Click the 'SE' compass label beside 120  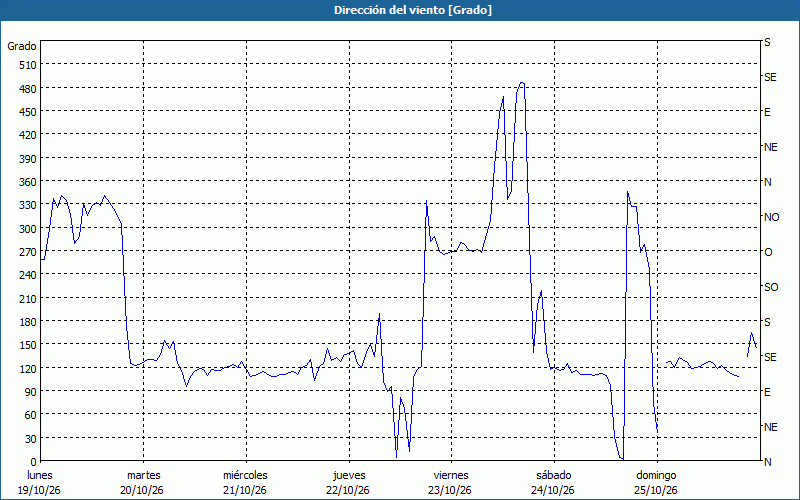(x=770, y=357)
